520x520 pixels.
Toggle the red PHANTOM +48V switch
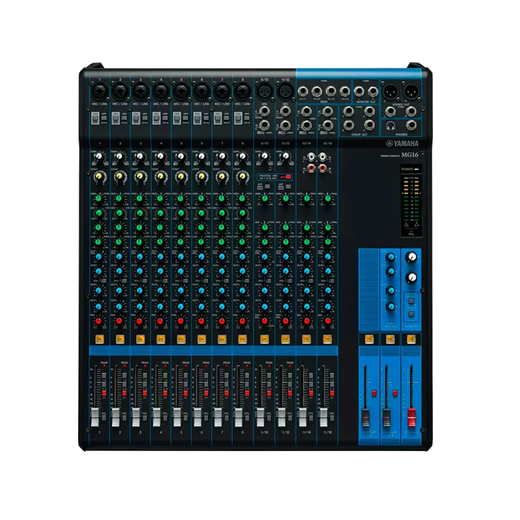287,177
